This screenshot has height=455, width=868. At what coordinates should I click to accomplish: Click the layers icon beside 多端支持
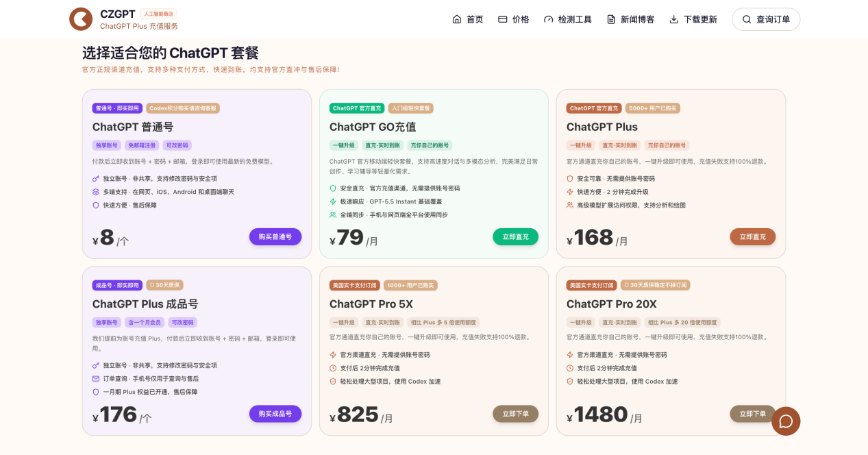point(96,192)
